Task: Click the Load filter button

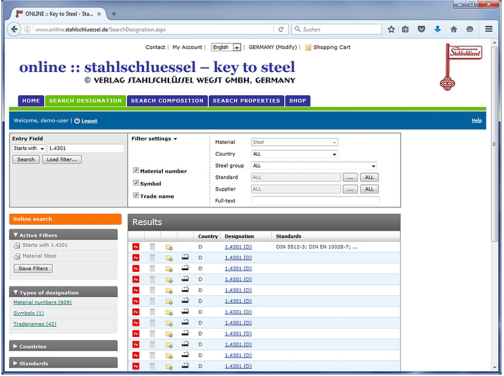Action: click(62, 160)
